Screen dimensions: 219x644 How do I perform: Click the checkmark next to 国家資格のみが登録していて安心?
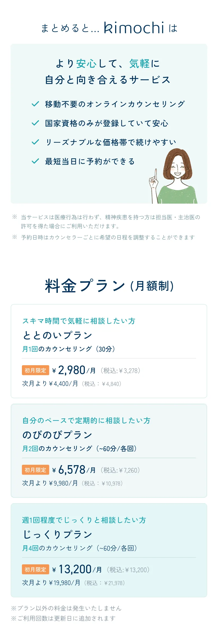coord(35,123)
